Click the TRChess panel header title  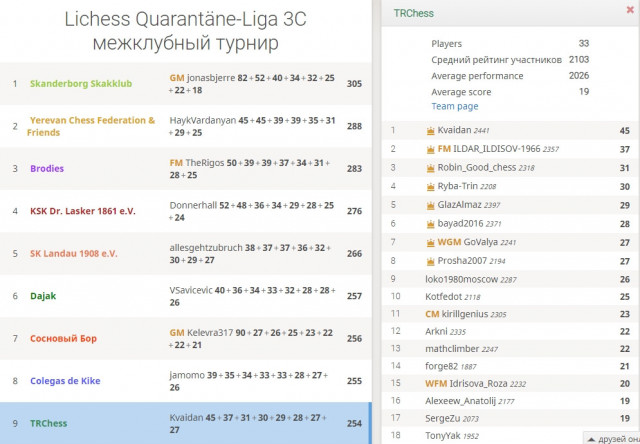coord(413,13)
